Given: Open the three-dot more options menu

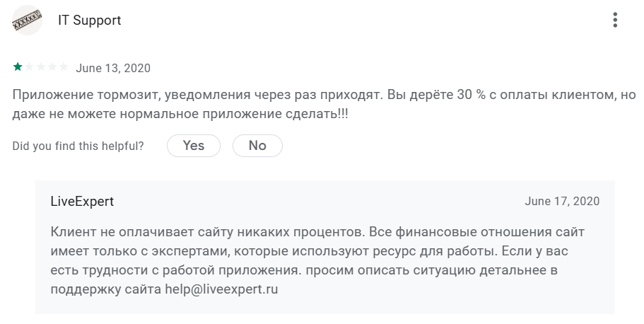Looking at the screenshot, I should pyautogui.click(x=615, y=20).
